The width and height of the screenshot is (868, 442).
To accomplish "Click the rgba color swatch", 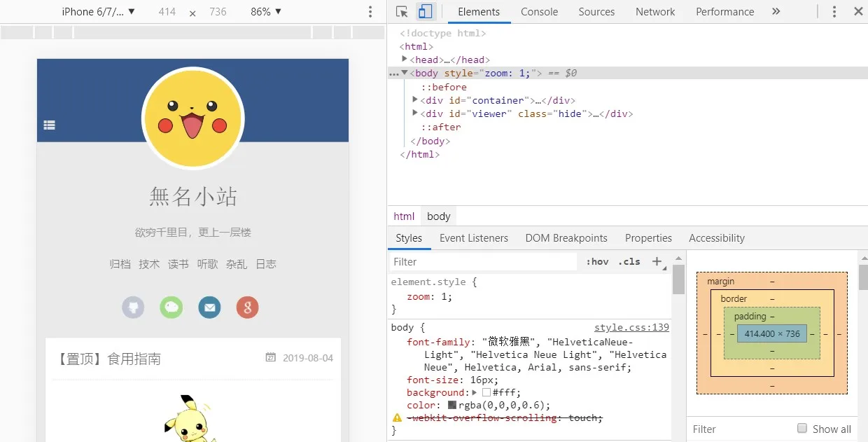I will click(x=452, y=405).
